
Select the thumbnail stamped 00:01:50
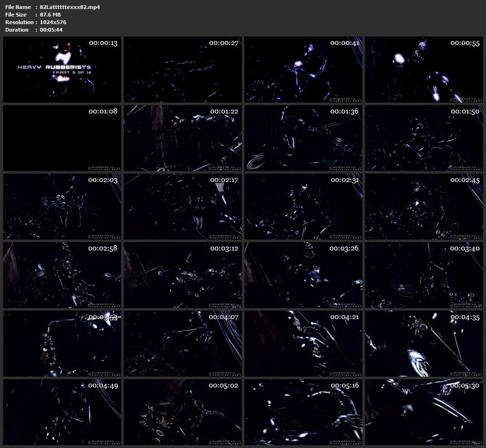tap(424, 138)
